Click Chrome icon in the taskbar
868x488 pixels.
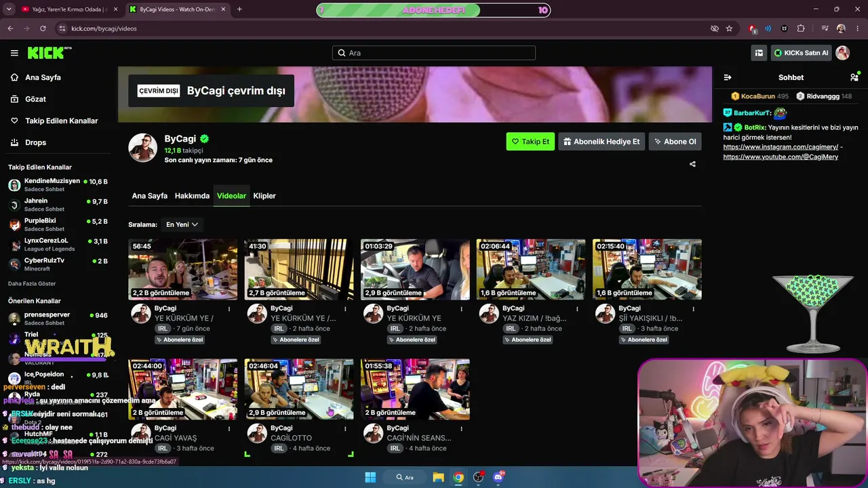pos(458,477)
